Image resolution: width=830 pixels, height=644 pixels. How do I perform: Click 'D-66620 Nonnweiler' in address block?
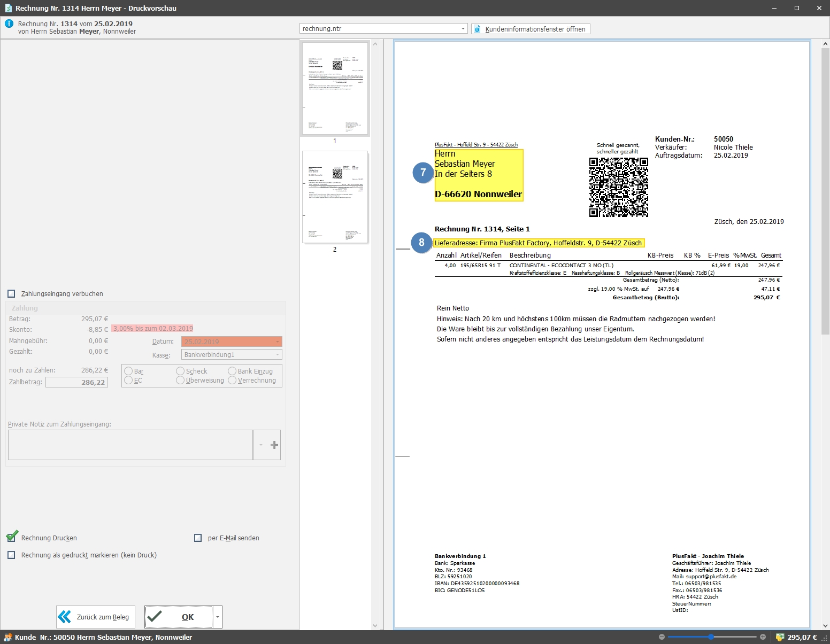tap(478, 194)
